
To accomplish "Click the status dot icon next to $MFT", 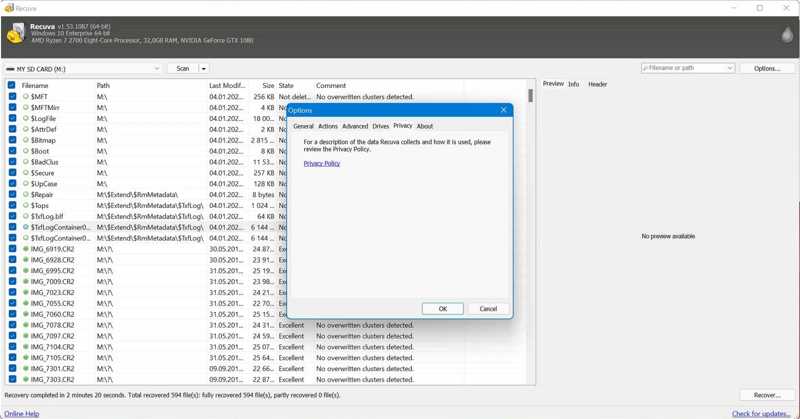I will [26, 96].
